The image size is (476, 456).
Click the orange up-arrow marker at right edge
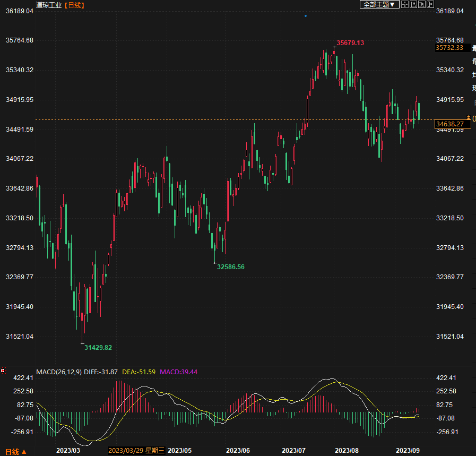468,117
